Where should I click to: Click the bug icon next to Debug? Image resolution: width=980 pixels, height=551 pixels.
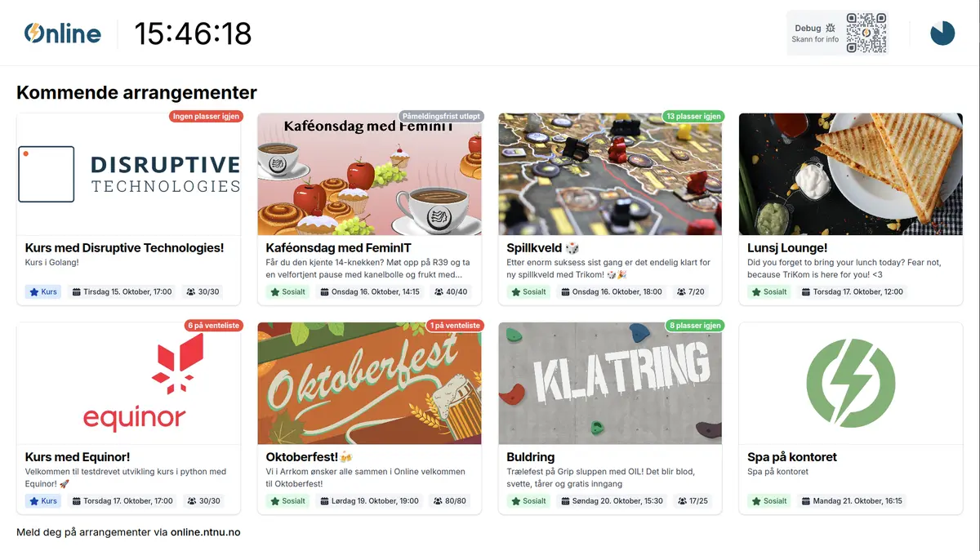[x=831, y=27]
